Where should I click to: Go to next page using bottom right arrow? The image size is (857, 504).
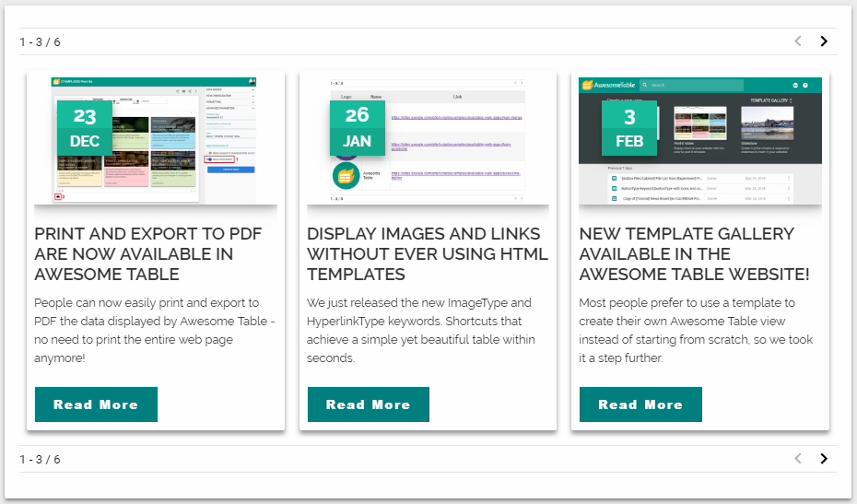tap(824, 459)
